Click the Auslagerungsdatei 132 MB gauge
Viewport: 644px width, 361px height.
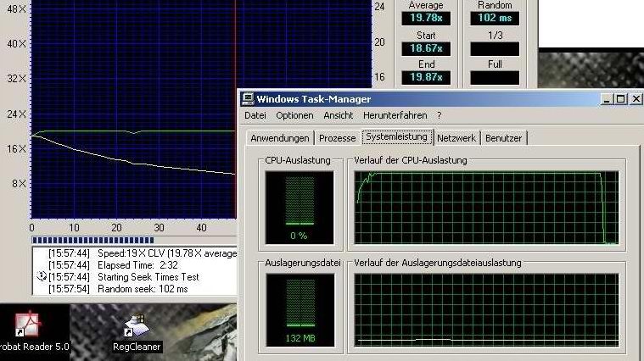click(x=300, y=310)
